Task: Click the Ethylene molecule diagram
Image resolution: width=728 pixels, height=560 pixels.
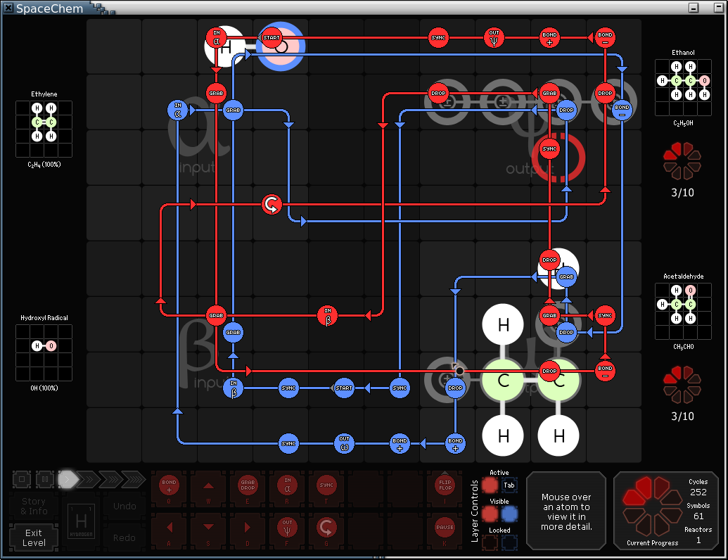Action: 44,129
